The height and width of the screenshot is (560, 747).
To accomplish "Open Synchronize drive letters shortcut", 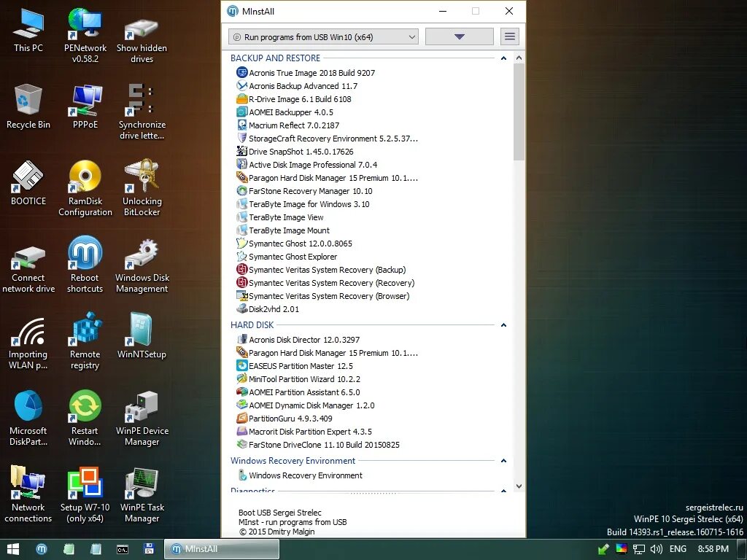I will [x=142, y=112].
